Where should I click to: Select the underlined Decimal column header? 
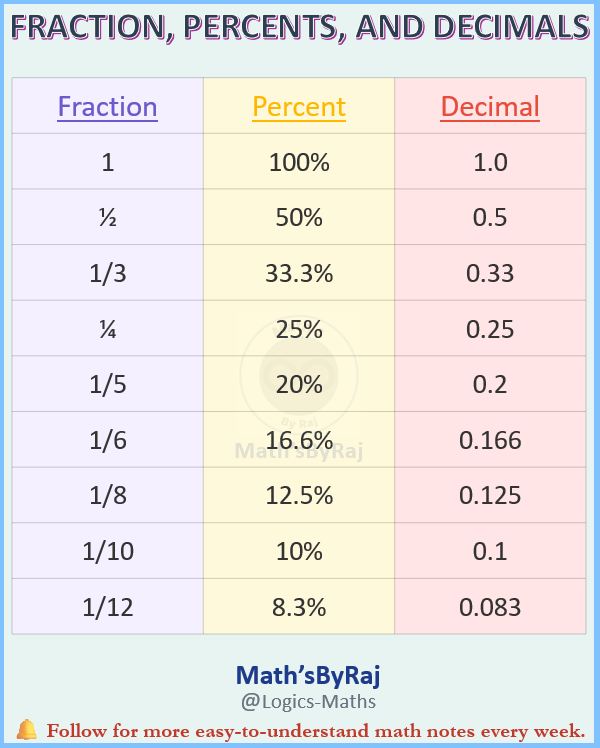[490, 106]
